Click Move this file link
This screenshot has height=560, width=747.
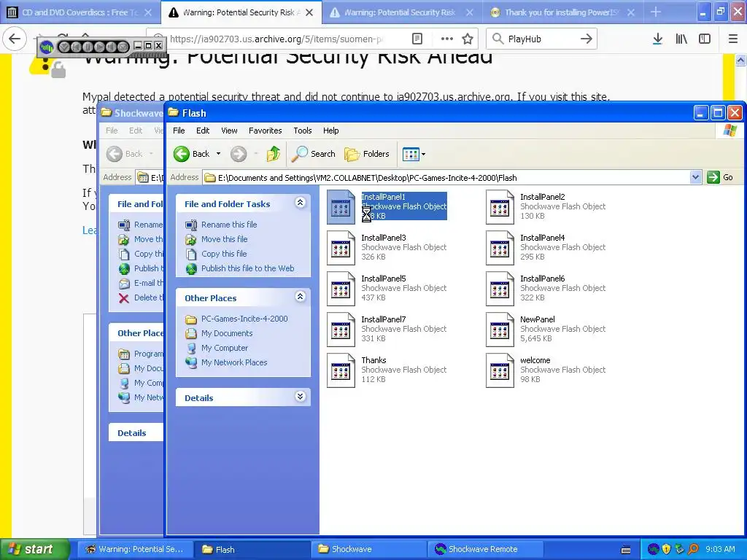tap(225, 239)
